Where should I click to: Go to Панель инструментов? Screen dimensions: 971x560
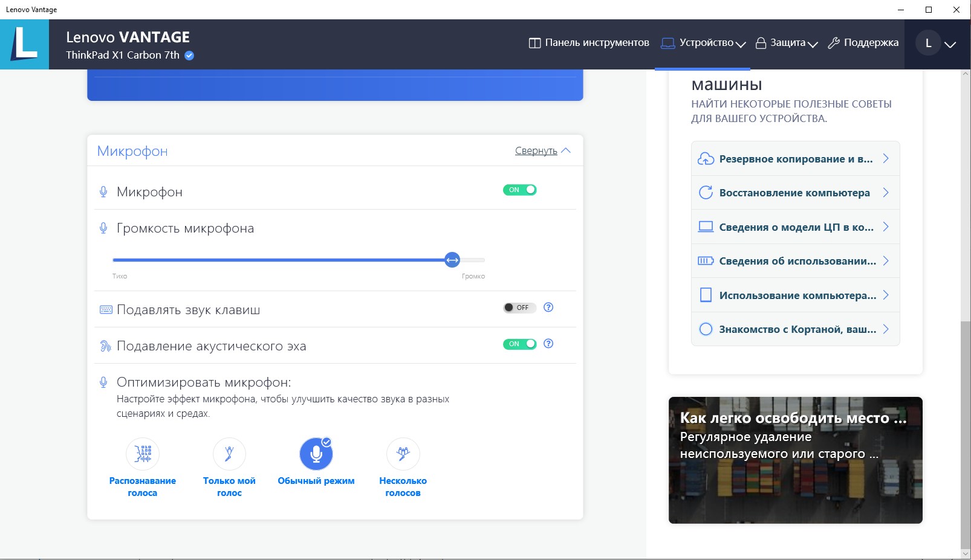tap(589, 43)
